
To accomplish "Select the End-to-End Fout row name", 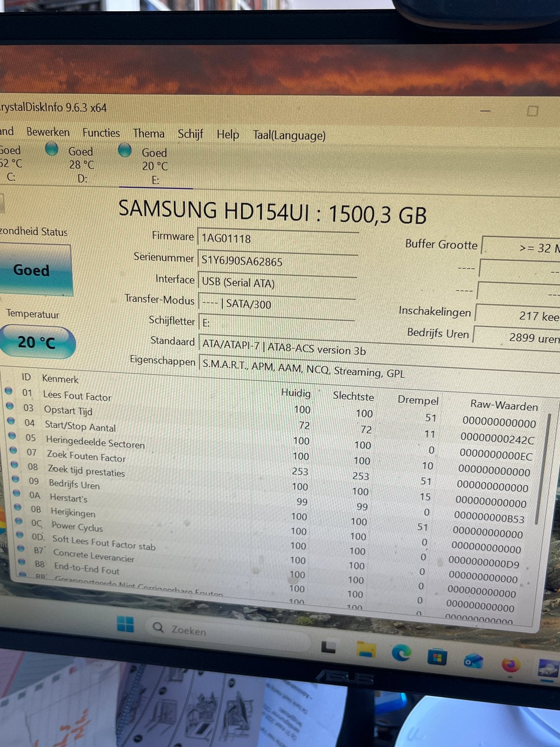I will point(87,568).
